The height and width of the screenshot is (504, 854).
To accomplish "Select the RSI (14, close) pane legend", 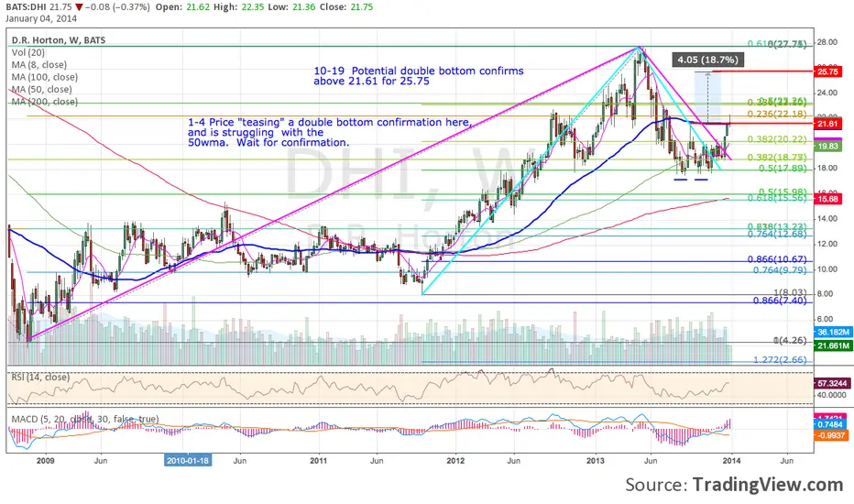I will (41, 377).
